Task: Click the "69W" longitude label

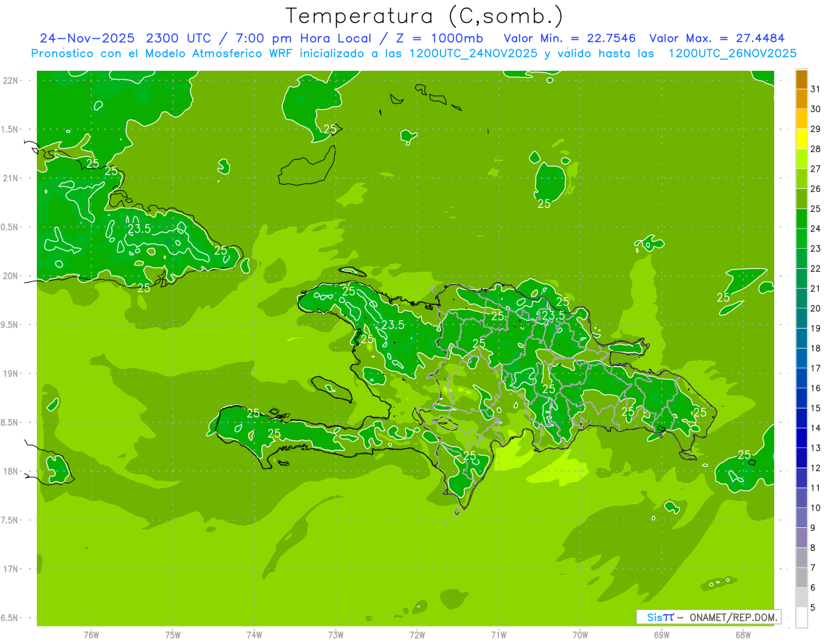Action: coord(662,634)
